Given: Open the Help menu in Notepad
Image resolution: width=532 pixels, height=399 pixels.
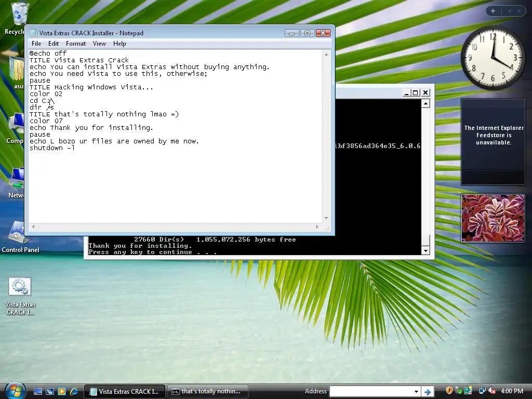Looking at the screenshot, I should pyautogui.click(x=119, y=44).
